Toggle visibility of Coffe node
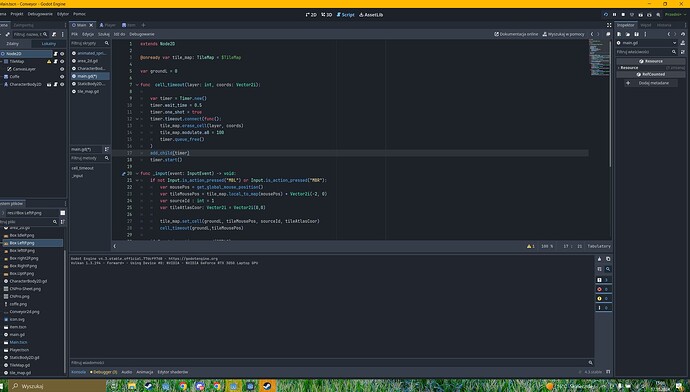The width and height of the screenshot is (690, 392). [62, 77]
